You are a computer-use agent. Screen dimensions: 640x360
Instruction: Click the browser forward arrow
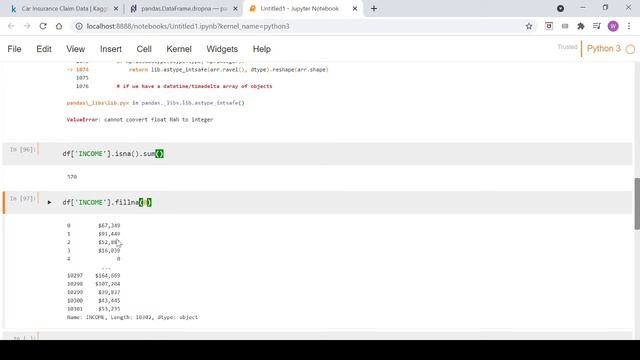click(x=27, y=26)
